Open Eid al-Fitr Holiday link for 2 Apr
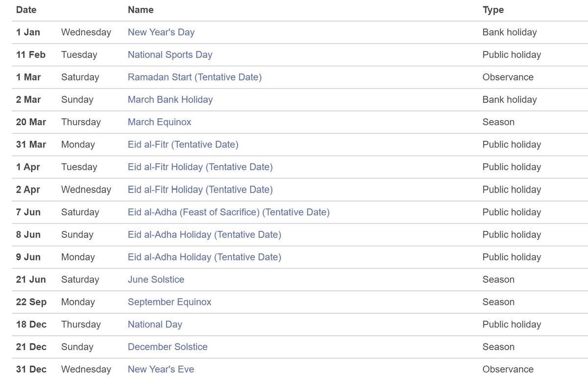 coord(200,190)
